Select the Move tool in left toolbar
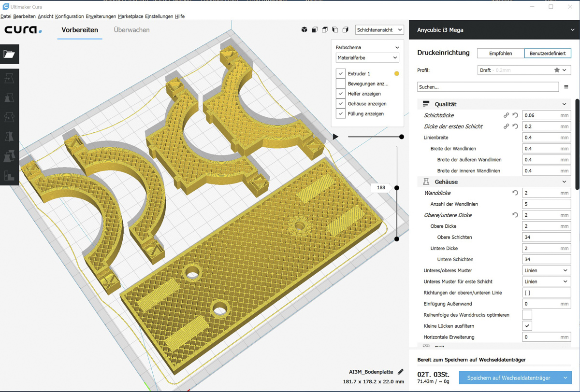Screen dimensions: 580x392 pyautogui.click(x=9, y=78)
